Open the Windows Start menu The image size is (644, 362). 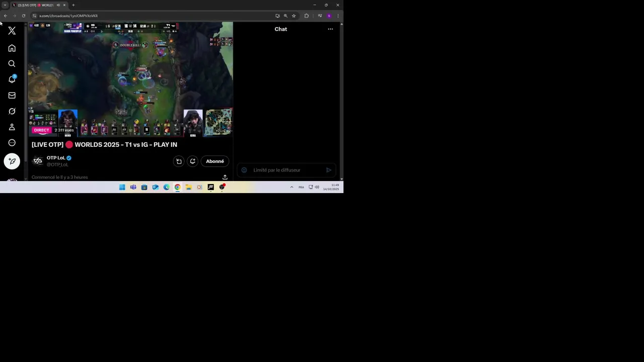tap(122, 187)
